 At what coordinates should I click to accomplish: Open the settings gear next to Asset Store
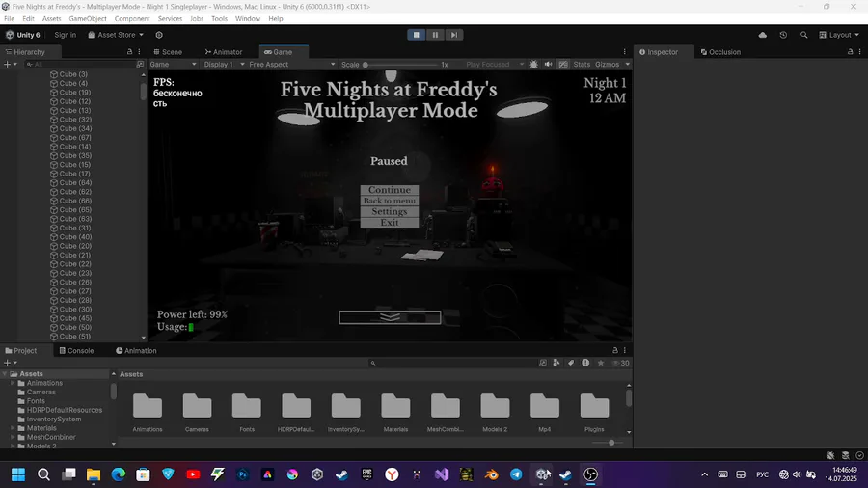pos(159,35)
